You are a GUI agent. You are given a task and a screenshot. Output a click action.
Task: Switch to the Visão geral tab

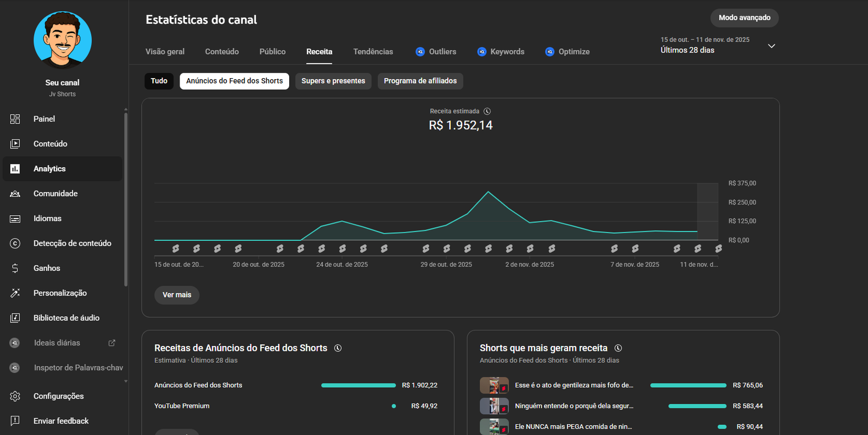(165, 52)
